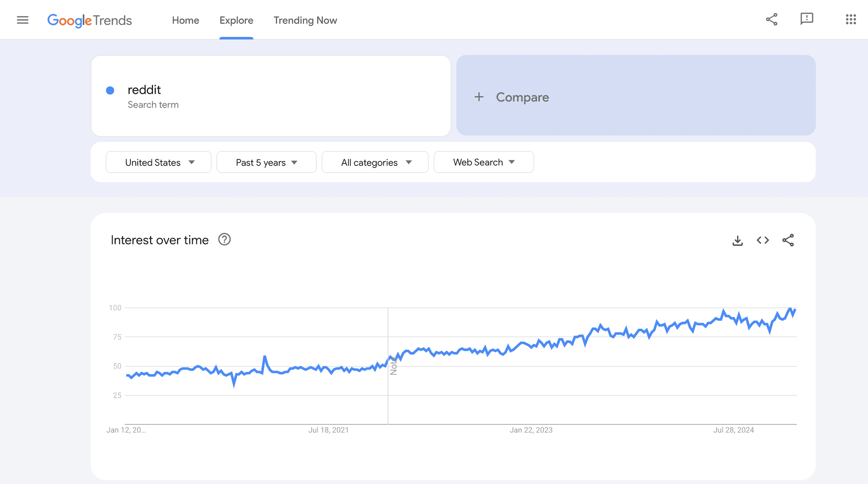Click the Interest over time help icon
868x484 pixels.
(x=224, y=239)
